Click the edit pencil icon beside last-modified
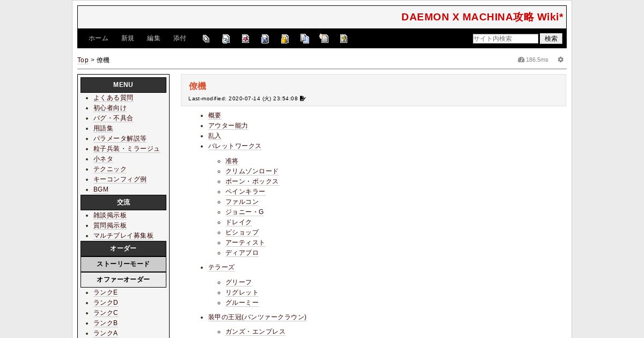This screenshot has height=338, width=644. [303, 99]
